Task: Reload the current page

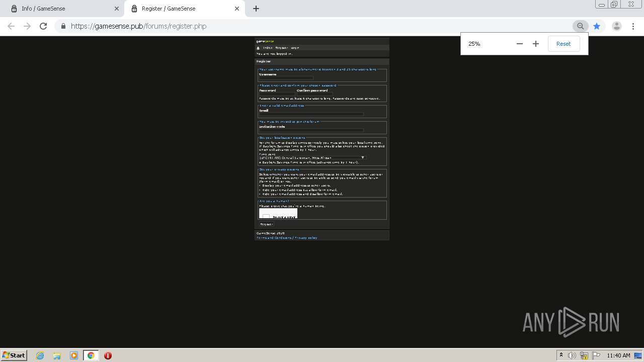Action: pyautogui.click(x=43, y=26)
